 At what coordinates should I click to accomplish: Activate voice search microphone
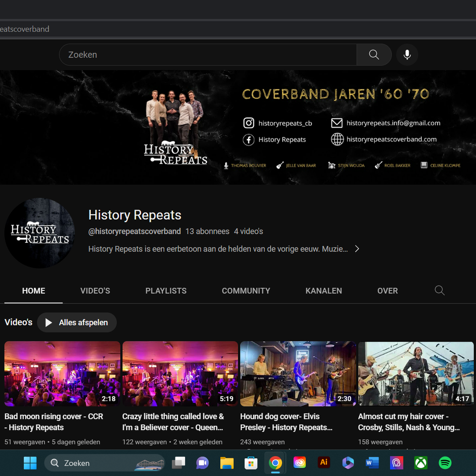407,55
